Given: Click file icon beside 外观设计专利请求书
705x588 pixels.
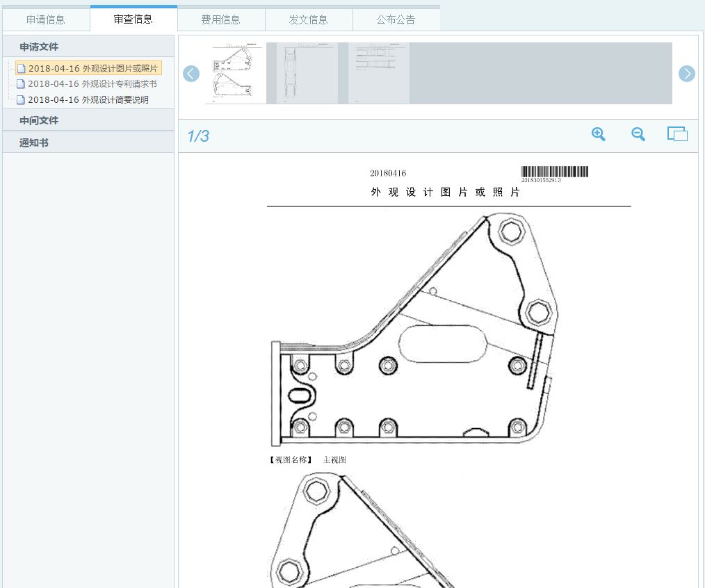Looking at the screenshot, I should (21, 84).
